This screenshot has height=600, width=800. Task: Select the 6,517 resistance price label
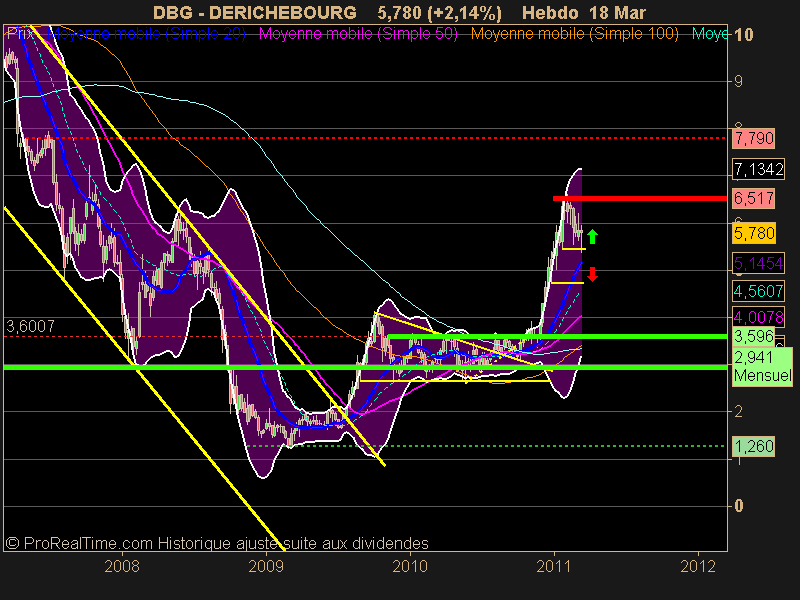tap(754, 198)
